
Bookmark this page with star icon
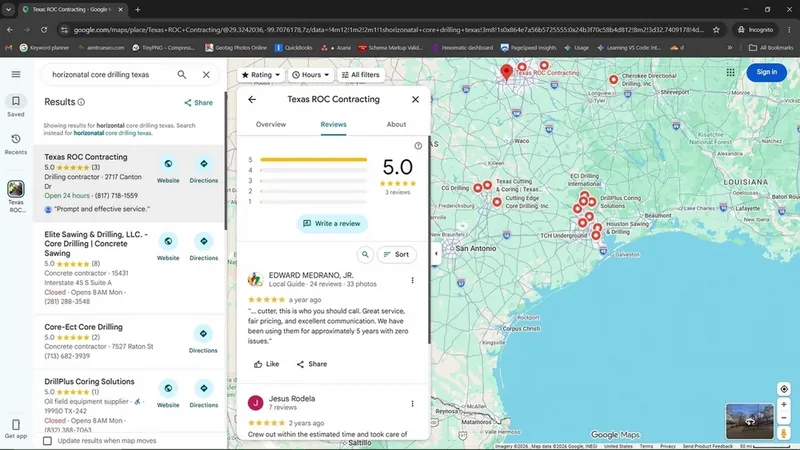[x=716, y=30]
